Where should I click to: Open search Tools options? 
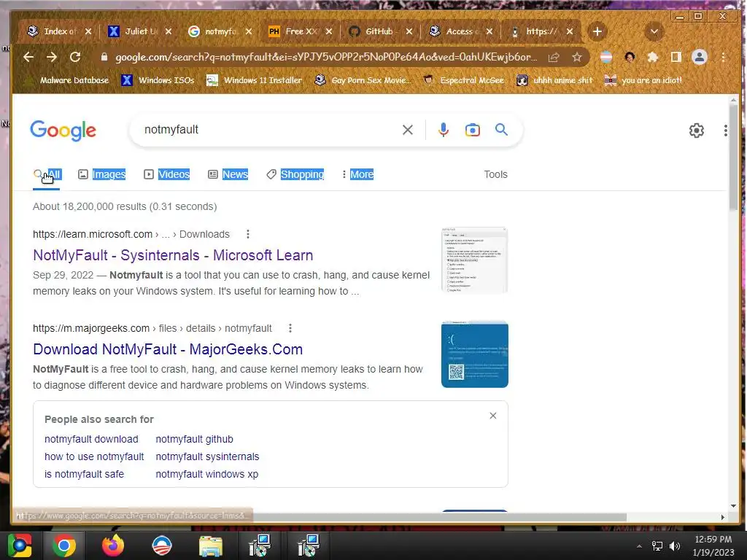pyautogui.click(x=495, y=175)
